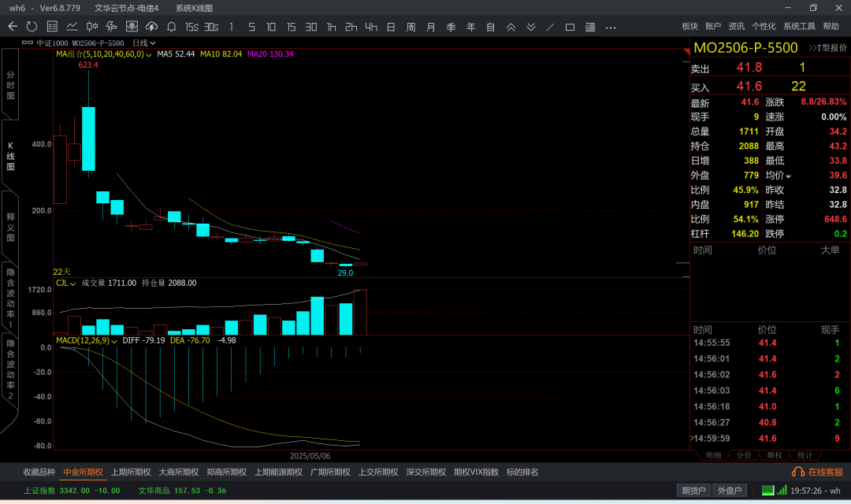Open the quote list icon in toolbar
The height and width of the screenshot is (504, 851).
[x=52, y=27]
